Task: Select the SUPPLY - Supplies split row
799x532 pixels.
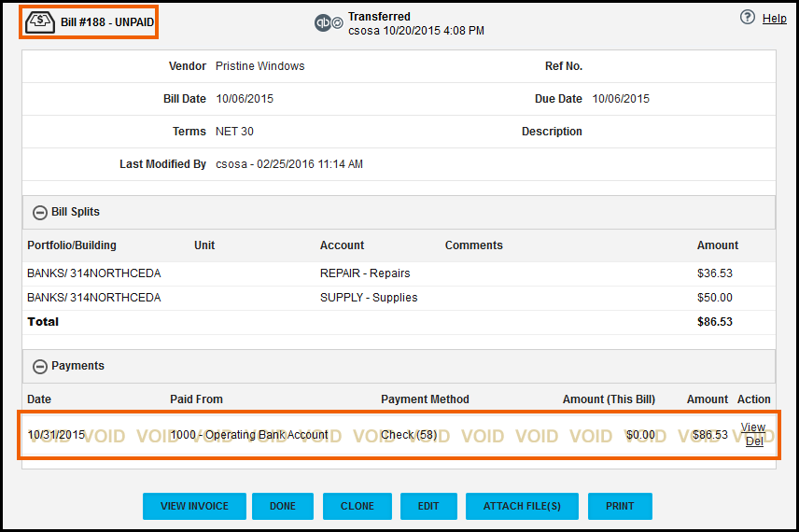Action: (x=399, y=298)
